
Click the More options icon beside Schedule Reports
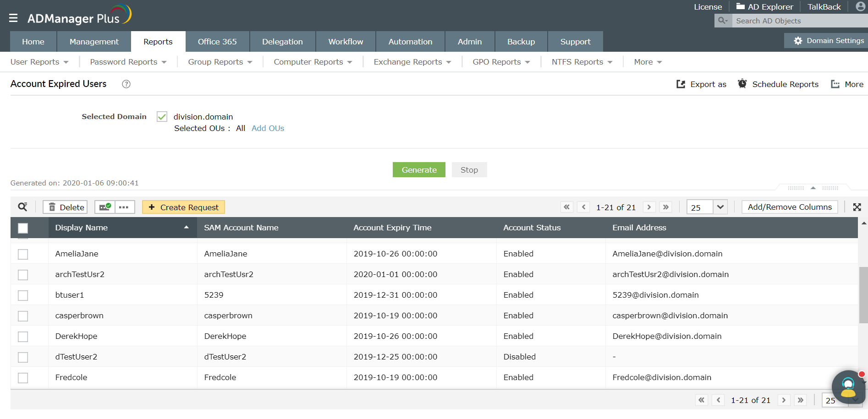click(835, 84)
